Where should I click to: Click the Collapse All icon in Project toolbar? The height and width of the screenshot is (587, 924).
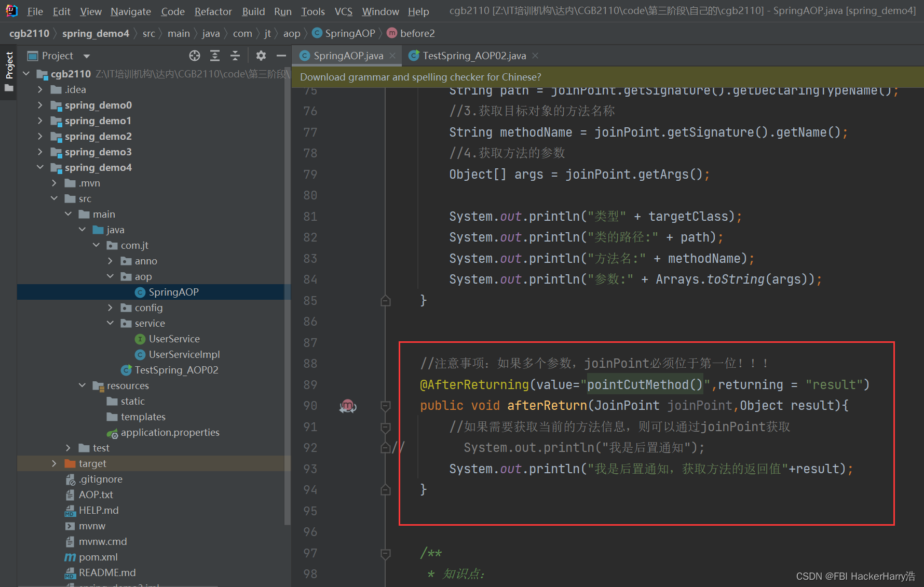[x=235, y=56]
